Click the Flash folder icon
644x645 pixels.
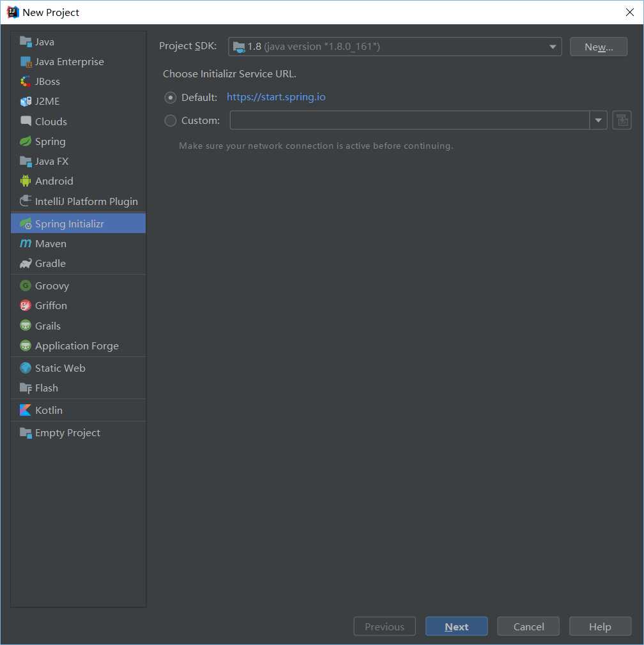[x=26, y=388]
